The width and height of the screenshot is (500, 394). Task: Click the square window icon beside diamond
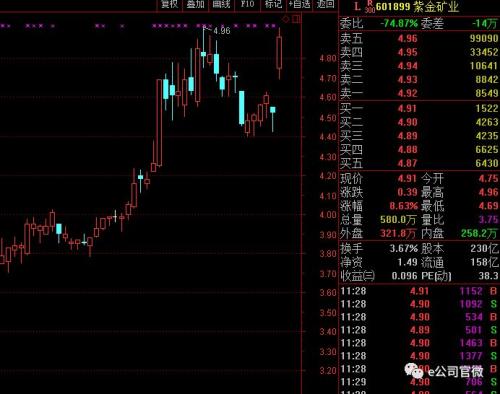click(296, 19)
